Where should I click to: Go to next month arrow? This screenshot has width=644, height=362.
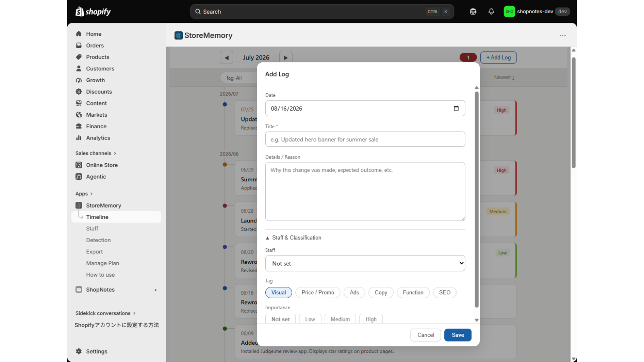(286, 58)
